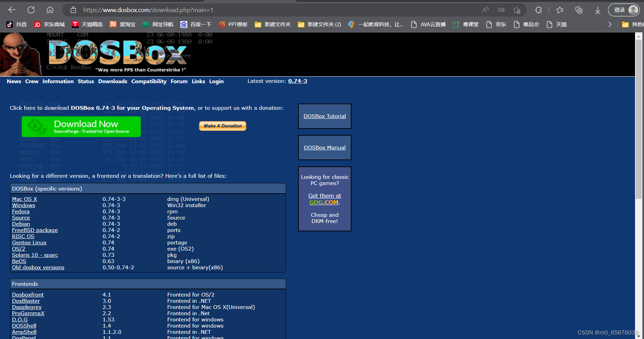
Task: Open the ProGammaX frontend link
Action: [x=28, y=313]
